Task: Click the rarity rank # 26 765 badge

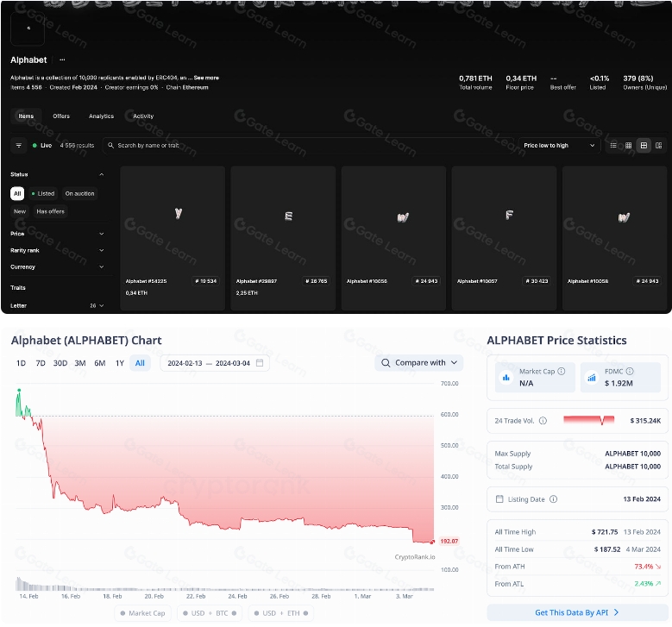Action: (x=317, y=281)
